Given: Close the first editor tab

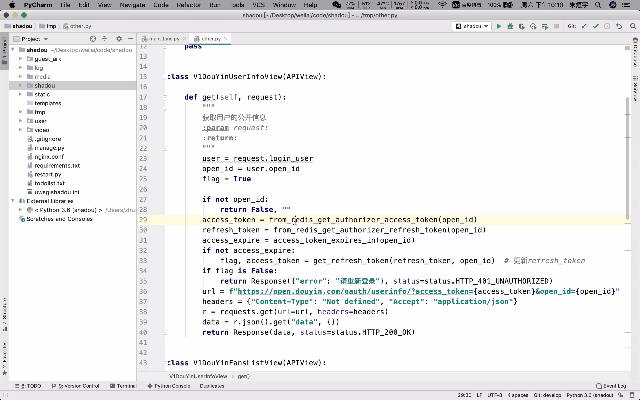Looking at the screenshot, I should tap(184, 39).
